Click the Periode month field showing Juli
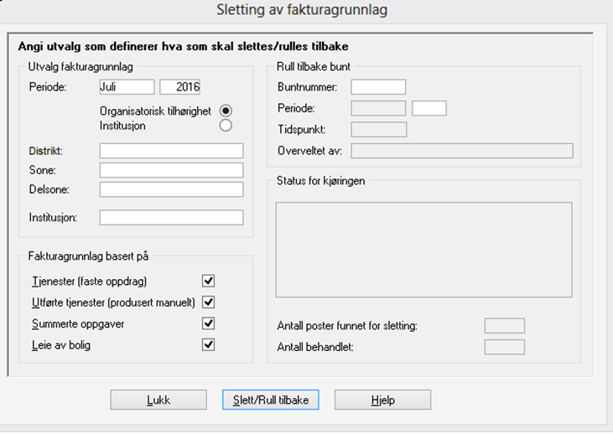The width and height of the screenshot is (613, 434). coord(126,87)
